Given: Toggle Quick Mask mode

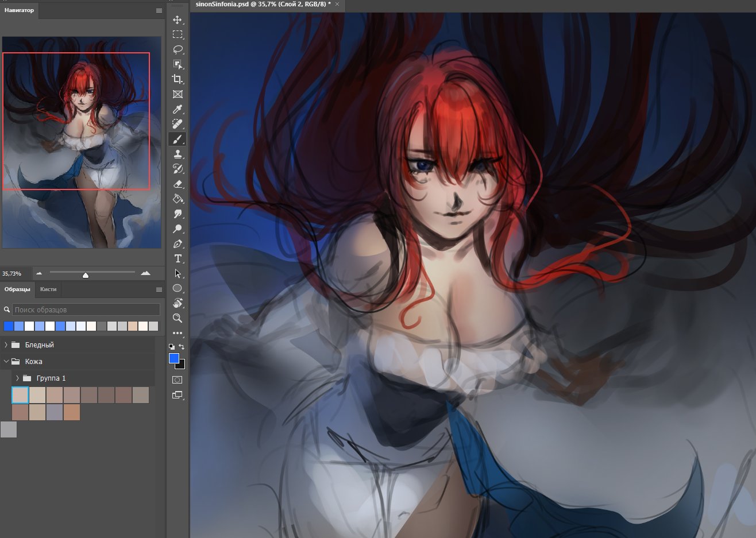Looking at the screenshot, I should pos(178,380).
